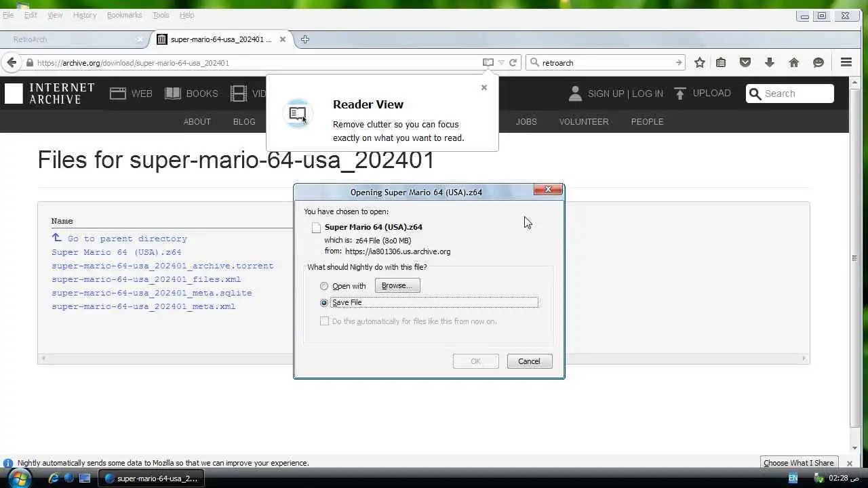
Task: Click the EN language indicator
Action: 793,479
